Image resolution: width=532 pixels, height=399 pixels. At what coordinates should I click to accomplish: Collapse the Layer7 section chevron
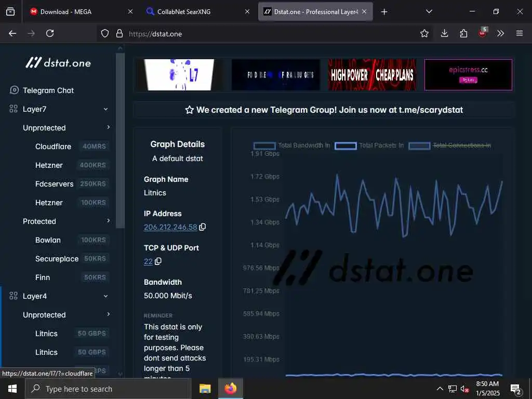[106, 109]
